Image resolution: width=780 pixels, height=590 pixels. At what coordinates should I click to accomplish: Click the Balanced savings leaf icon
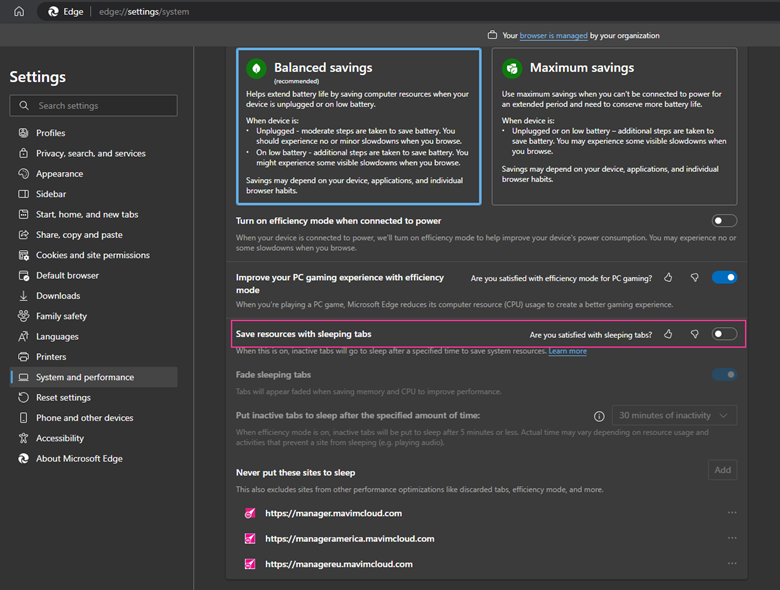(257, 68)
